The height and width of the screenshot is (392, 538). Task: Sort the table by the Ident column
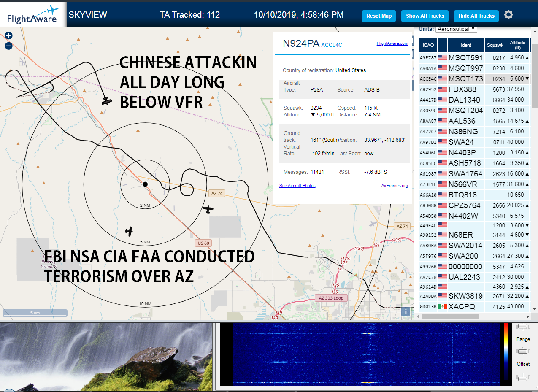(466, 45)
